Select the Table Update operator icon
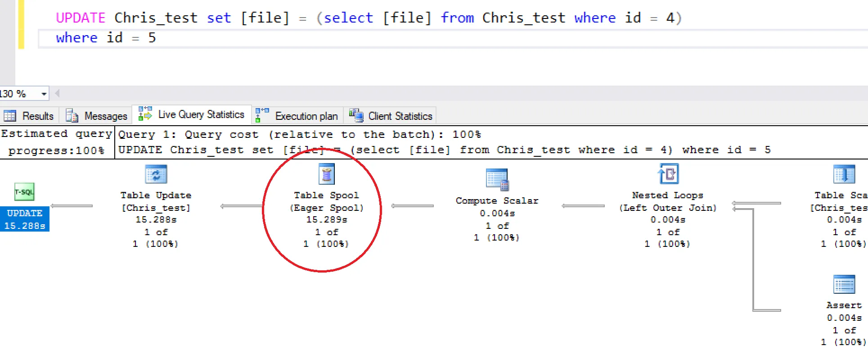This screenshot has height=355, width=868. coord(156,174)
